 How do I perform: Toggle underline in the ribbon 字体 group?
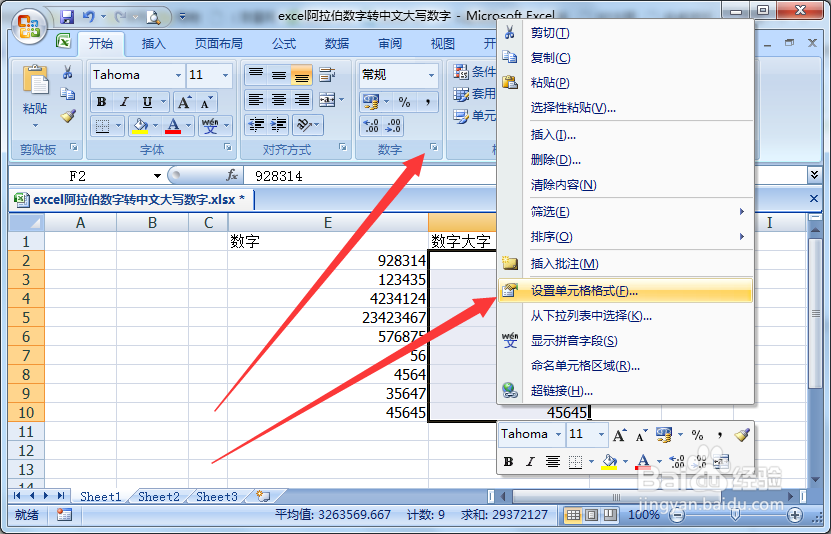click(147, 102)
